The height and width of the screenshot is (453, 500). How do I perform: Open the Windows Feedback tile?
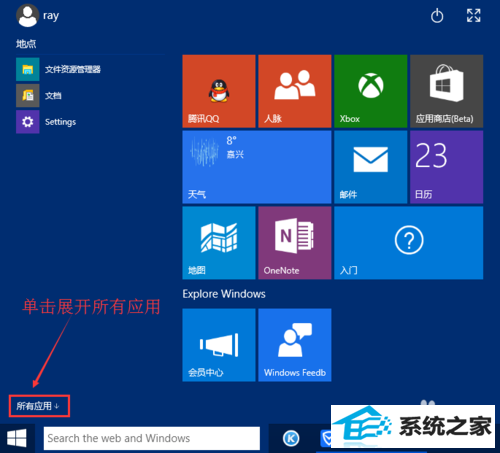[295, 345]
